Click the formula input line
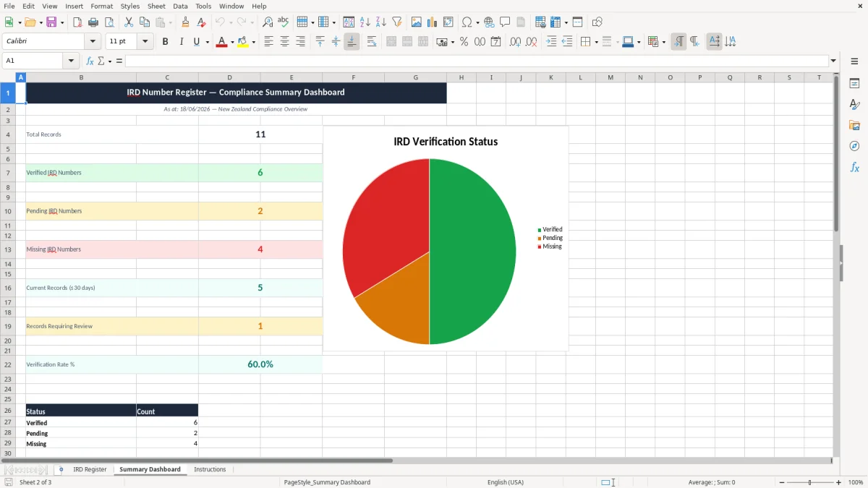The width and height of the screenshot is (868, 488). tap(477, 61)
